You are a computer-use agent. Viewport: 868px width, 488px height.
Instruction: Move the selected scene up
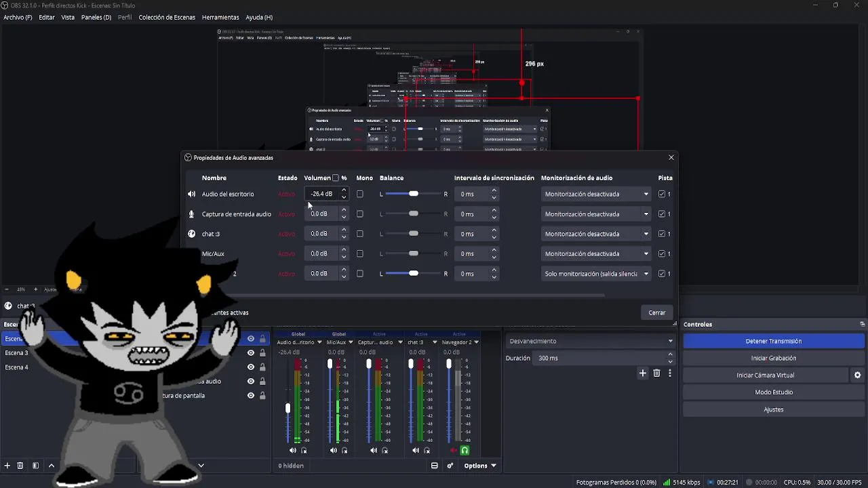click(51, 466)
